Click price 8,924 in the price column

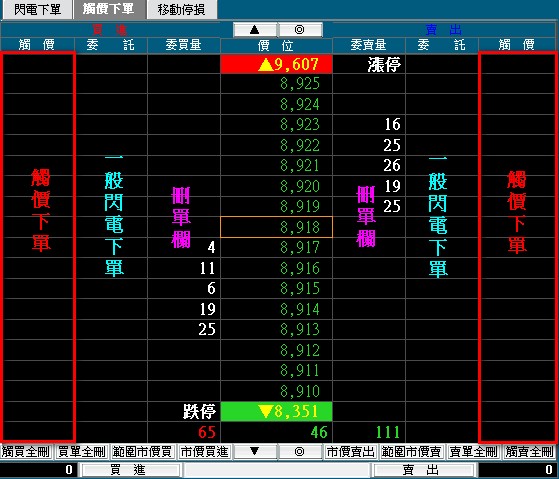[x=276, y=104]
